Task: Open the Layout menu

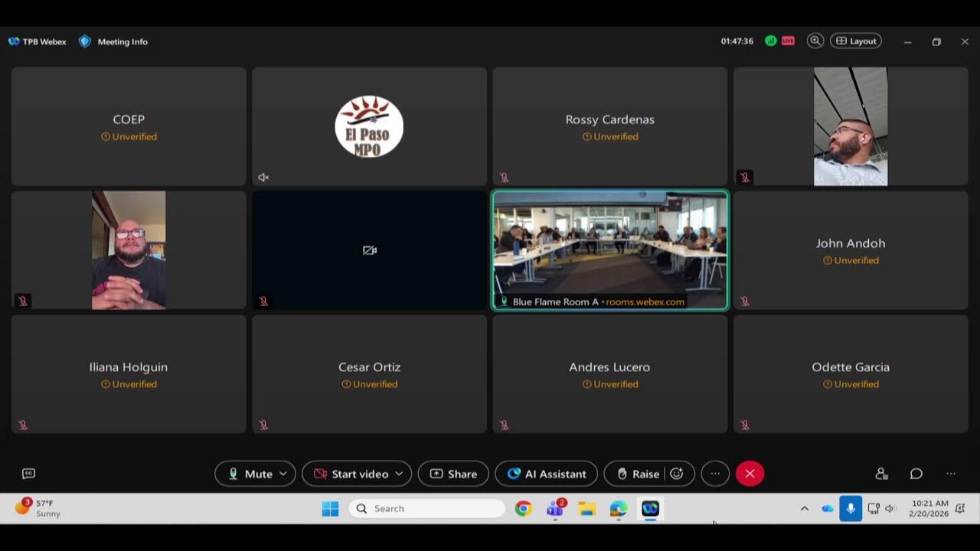Action: pos(856,41)
